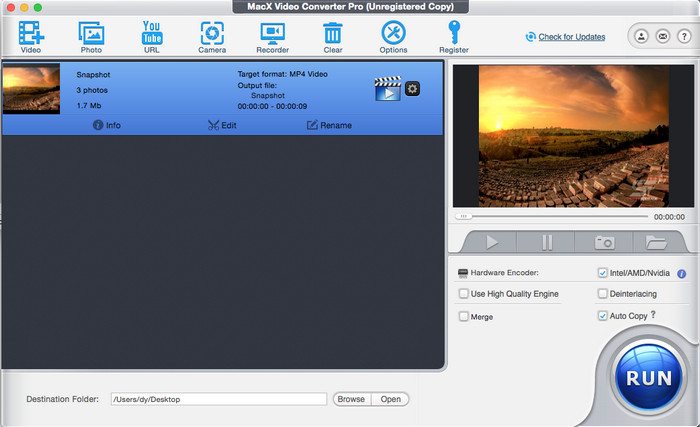This screenshot has width=700, height=427.
Task: Open the gear settings for Snapshot item
Action: pyautogui.click(x=412, y=89)
